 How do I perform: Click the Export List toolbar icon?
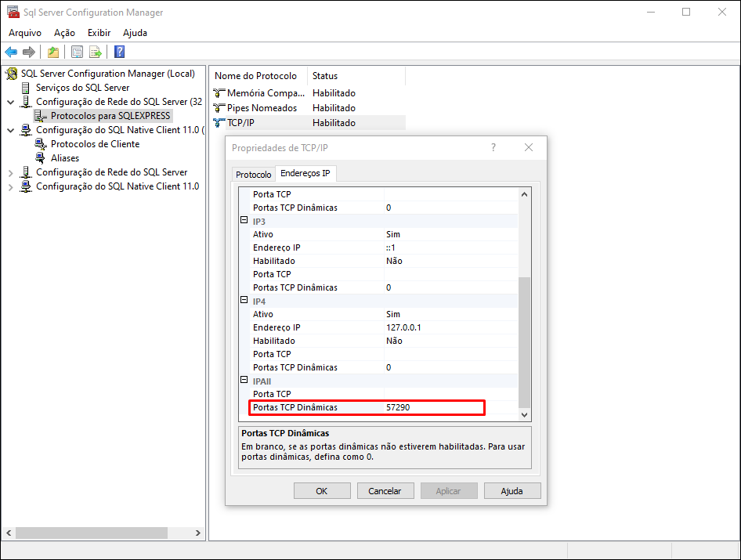point(95,52)
